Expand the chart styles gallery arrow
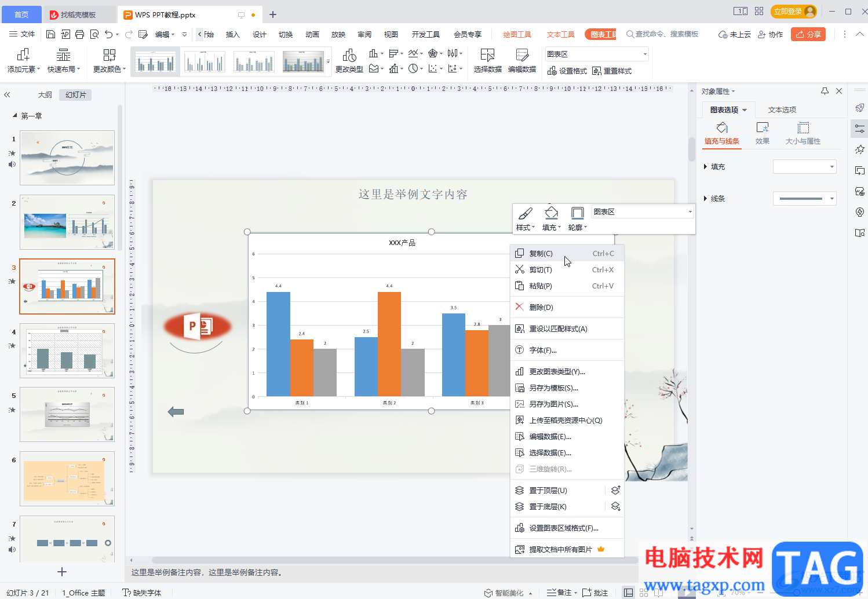868x599 pixels. coord(329,61)
